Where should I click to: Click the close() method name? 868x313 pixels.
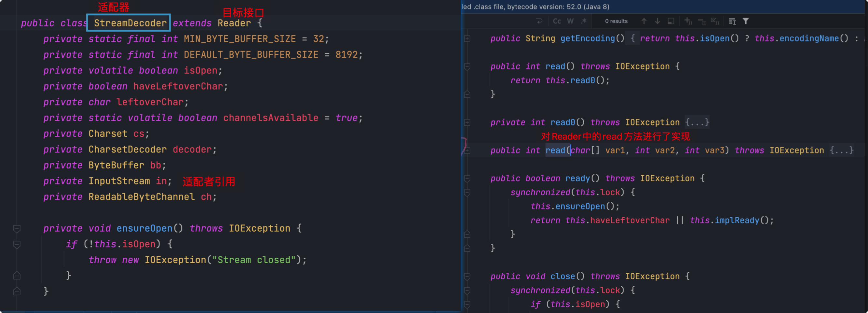(x=563, y=276)
